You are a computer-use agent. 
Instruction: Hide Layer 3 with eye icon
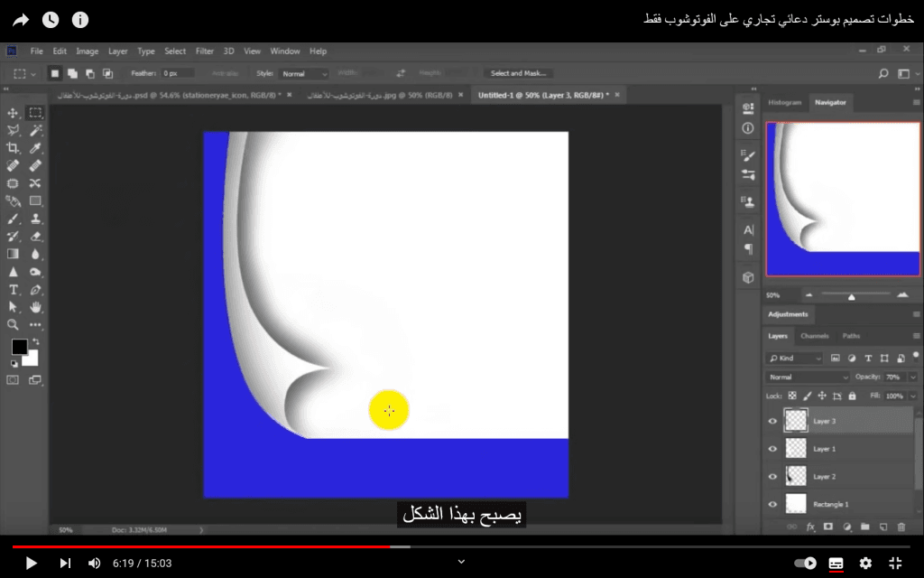pos(772,421)
